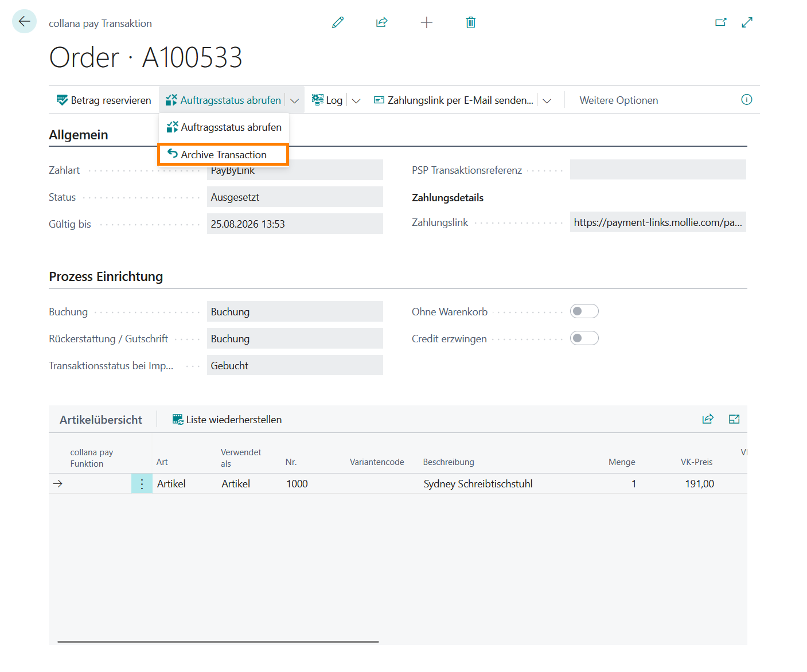Click the Menge column header
807x672 pixels.
[622, 462]
